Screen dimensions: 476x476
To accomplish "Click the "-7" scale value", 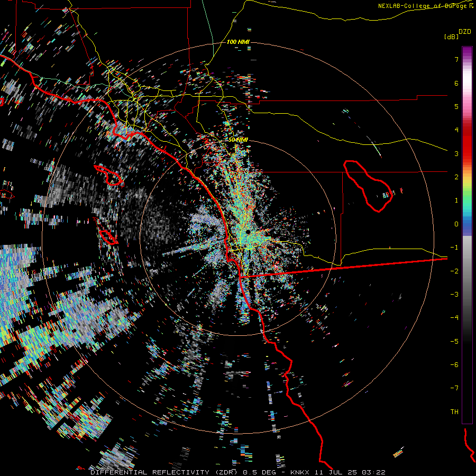I will pyautogui.click(x=454, y=388).
